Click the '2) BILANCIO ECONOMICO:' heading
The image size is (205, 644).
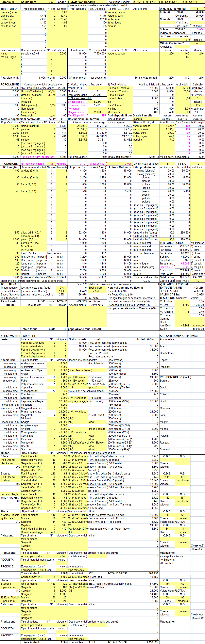click(x=176, y=284)
